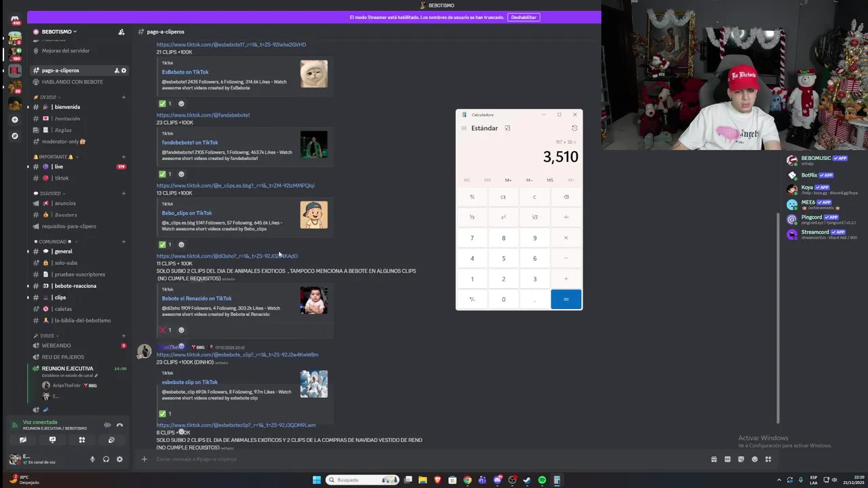
Task: Open sticker picker in message bar
Action: [x=741, y=460]
